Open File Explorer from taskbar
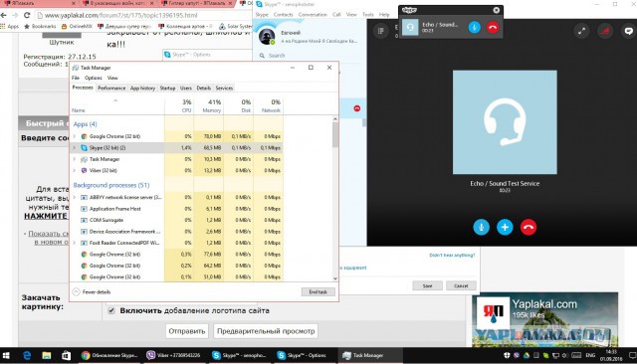The width and height of the screenshot is (637, 364). pos(47,355)
